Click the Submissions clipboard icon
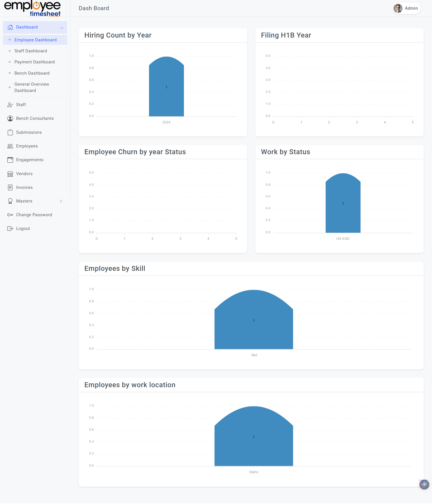 pos(10,132)
